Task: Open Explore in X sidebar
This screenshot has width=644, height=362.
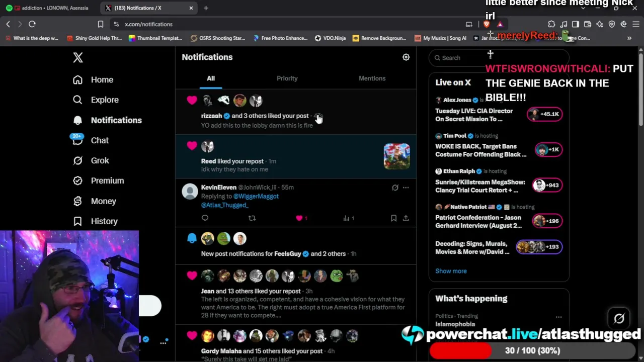Action: pyautogui.click(x=96, y=100)
